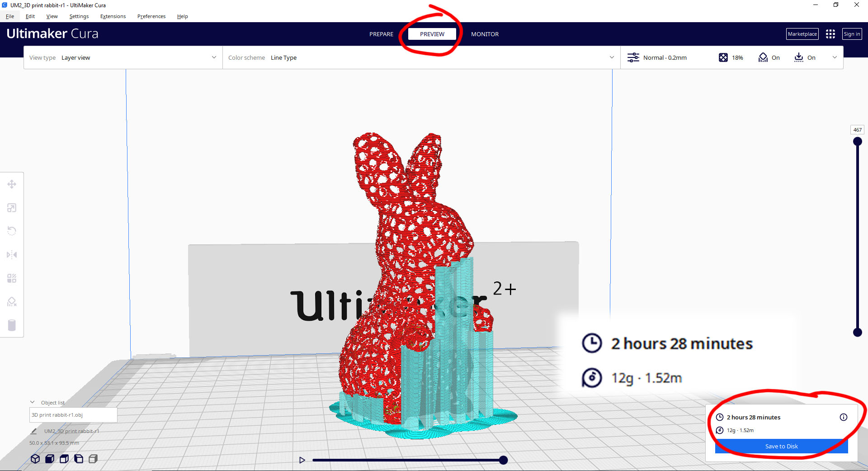Switch to 3D perspective view cube icon
The width and height of the screenshot is (868, 471).
pos(35,459)
